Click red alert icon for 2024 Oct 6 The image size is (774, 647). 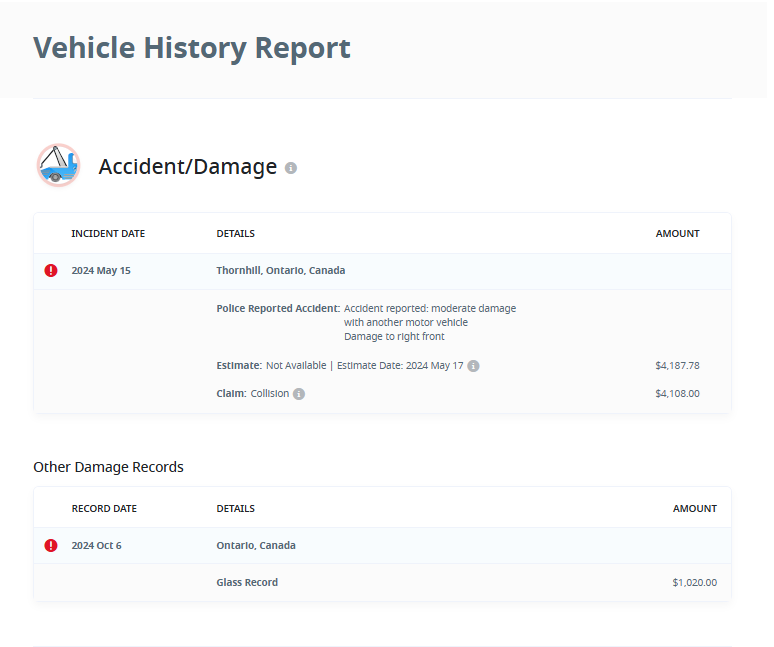tap(51, 545)
